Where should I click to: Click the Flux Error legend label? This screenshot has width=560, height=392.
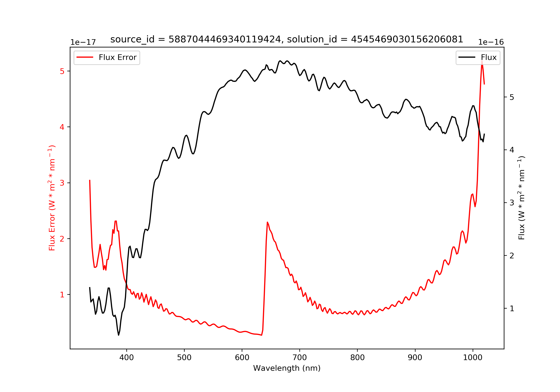[117, 57]
